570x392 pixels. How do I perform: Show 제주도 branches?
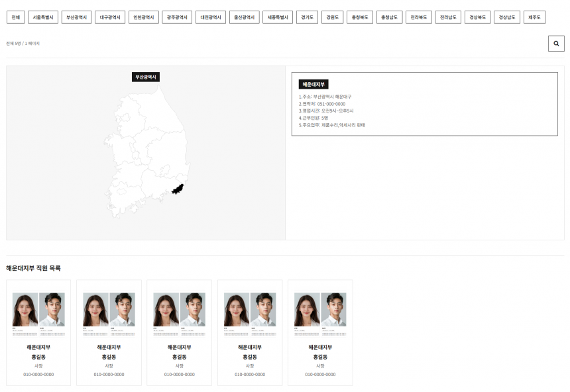(x=534, y=17)
